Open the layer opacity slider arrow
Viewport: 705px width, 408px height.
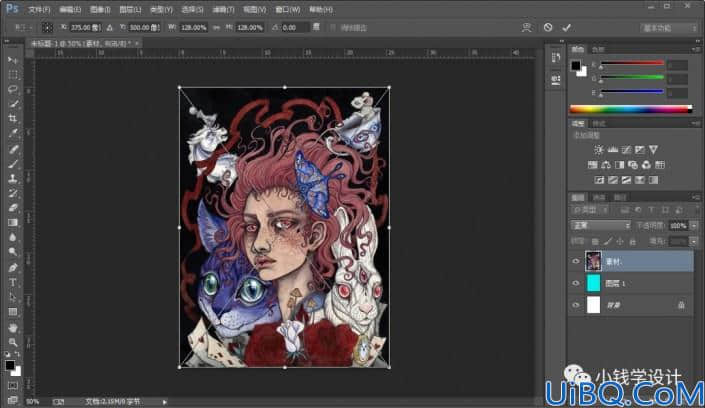tap(694, 226)
